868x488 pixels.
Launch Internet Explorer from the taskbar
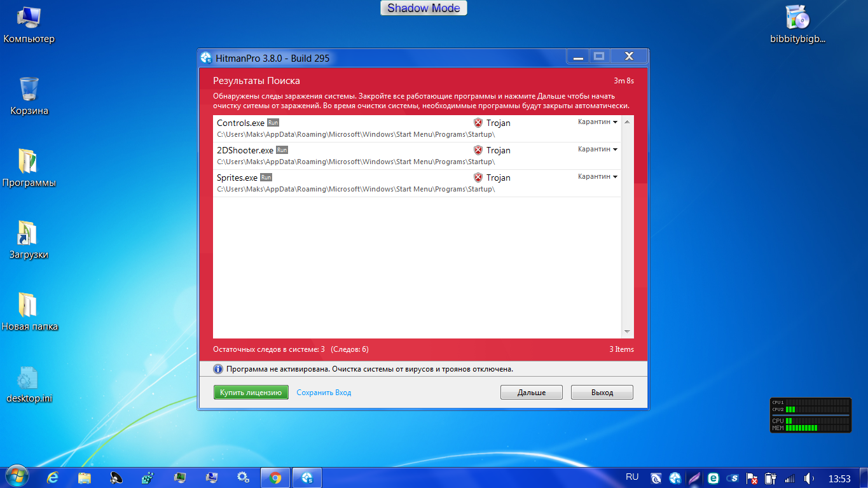53,477
